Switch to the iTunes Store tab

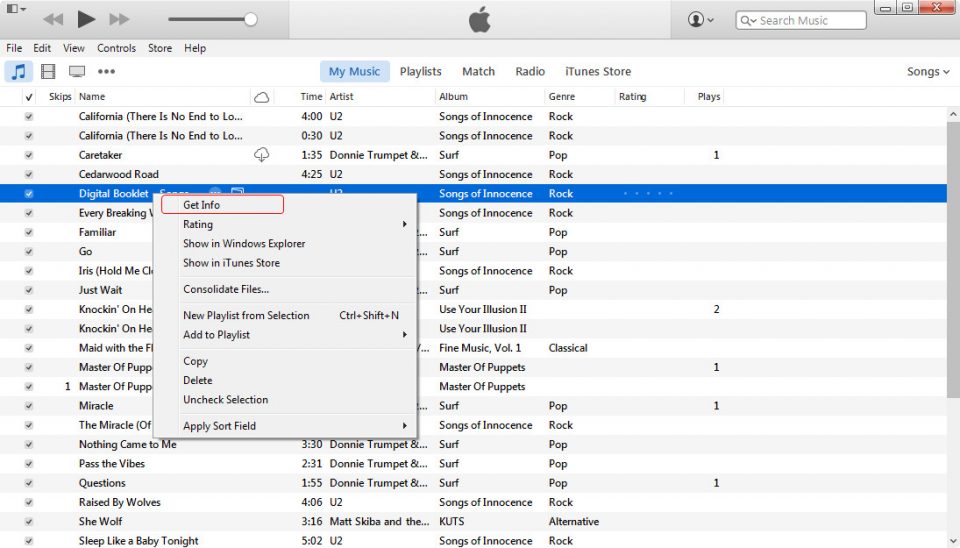pos(598,71)
